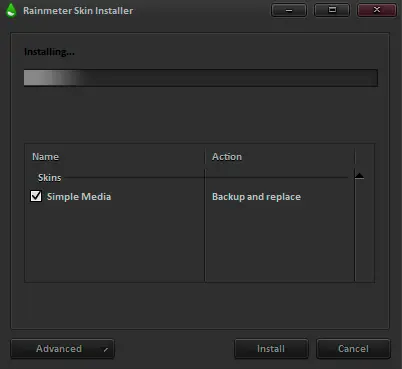Screen dimensions: 402x369
Task: Maximize the Skin Installer window
Action: coord(332,10)
